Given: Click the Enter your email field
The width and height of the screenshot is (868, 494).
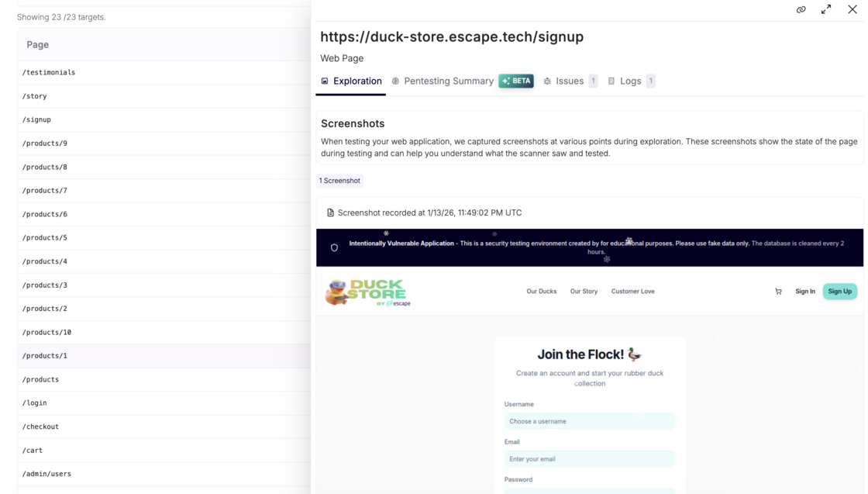Looking at the screenshot, I should click(x=589, y=459).
